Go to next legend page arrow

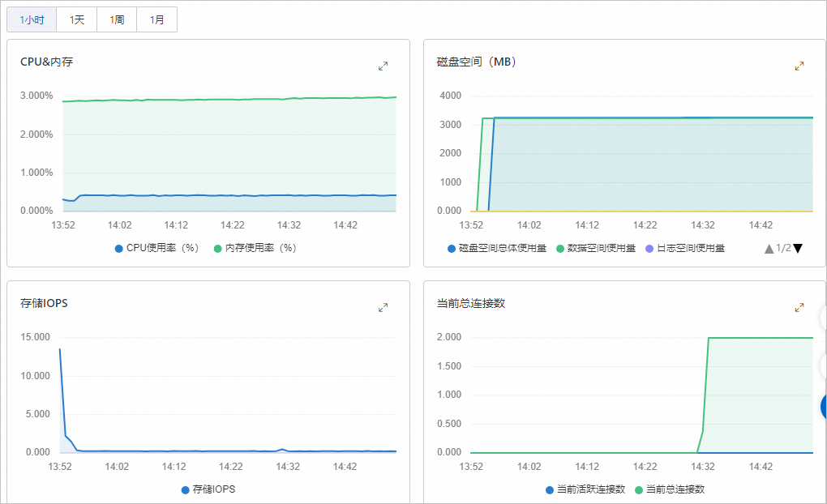click(798, 248)
